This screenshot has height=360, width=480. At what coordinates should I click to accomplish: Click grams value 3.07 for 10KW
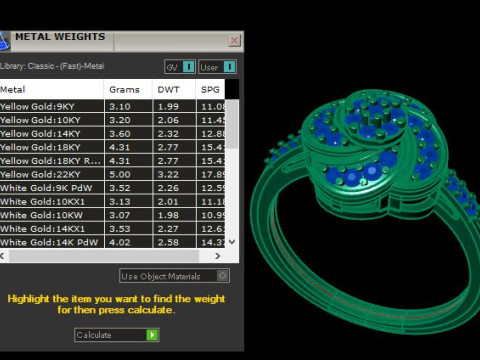(120, 215)
